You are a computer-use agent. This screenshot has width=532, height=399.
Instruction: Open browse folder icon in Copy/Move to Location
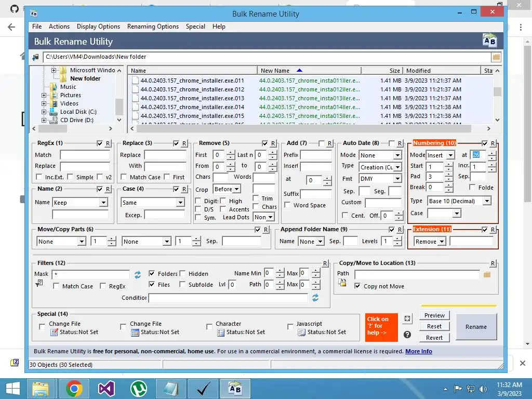click(x=487, y=274)
